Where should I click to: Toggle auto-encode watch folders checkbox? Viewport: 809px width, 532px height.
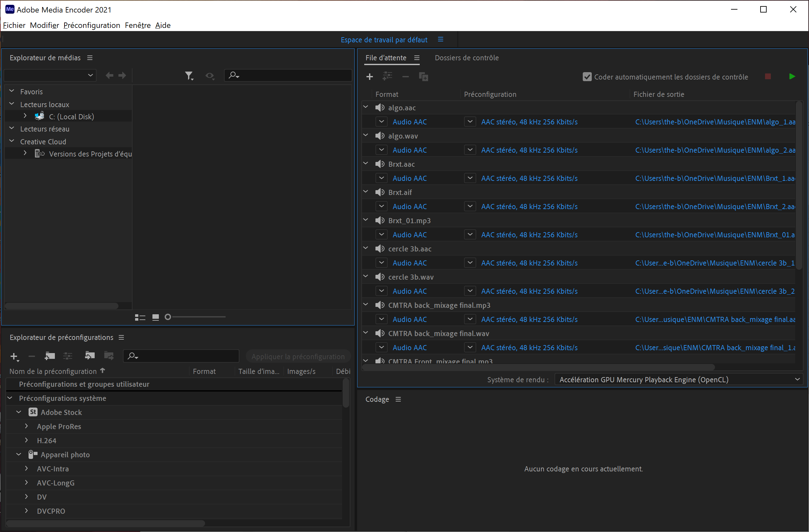587,77
